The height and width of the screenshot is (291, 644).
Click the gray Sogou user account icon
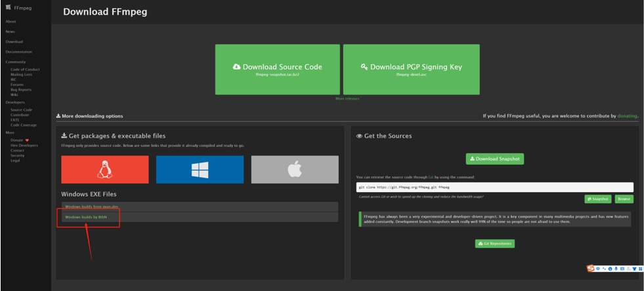click(628, 269)
